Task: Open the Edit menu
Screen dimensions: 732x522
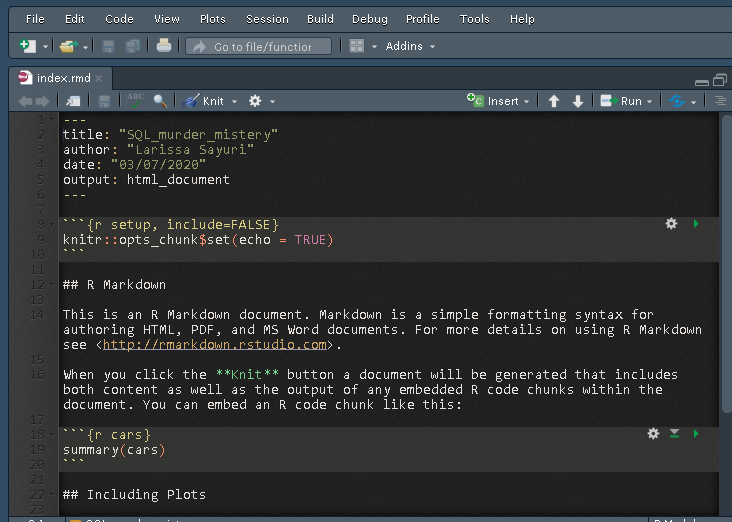Action: [75, 19]
